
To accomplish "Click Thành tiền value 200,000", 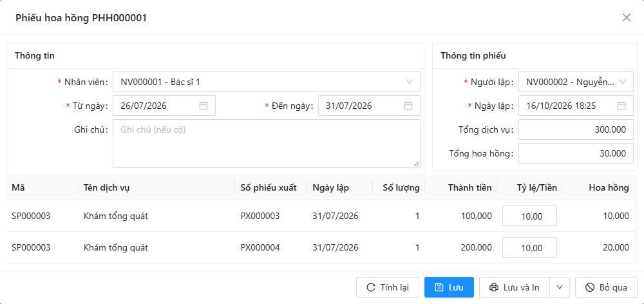I will pos(477,247).
